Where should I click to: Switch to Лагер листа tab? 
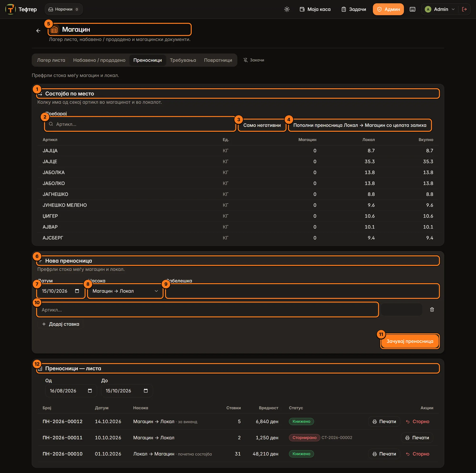pyautogui.click(x=51, y=60)
